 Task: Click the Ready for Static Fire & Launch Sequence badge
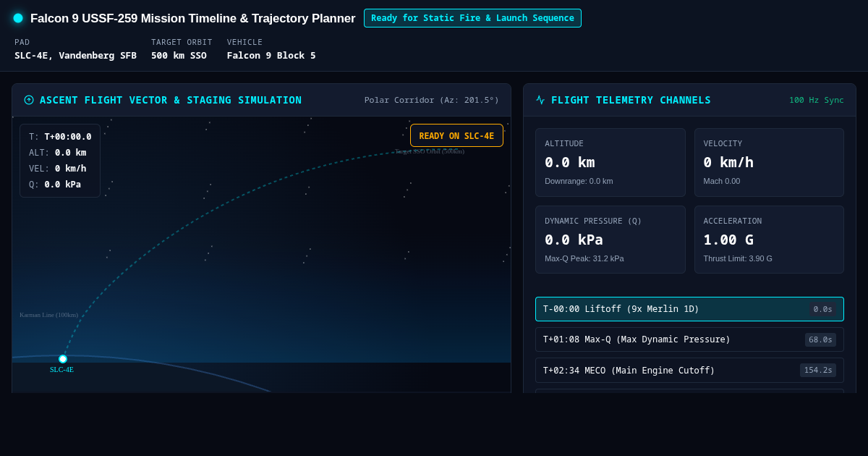tap(472, 18)
